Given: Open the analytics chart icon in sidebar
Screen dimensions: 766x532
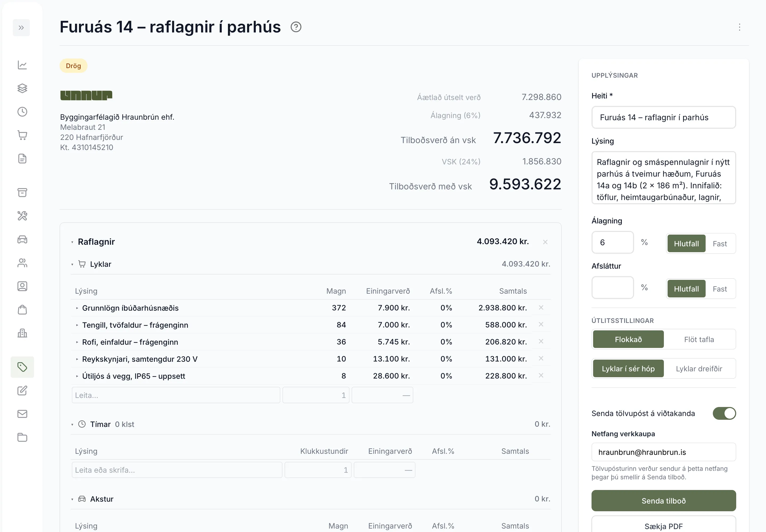Looking at the screenshot, I should 22,65.
